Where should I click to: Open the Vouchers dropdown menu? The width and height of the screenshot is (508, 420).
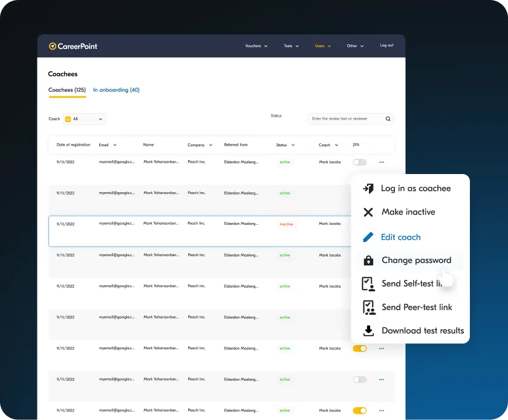(256, 46)
